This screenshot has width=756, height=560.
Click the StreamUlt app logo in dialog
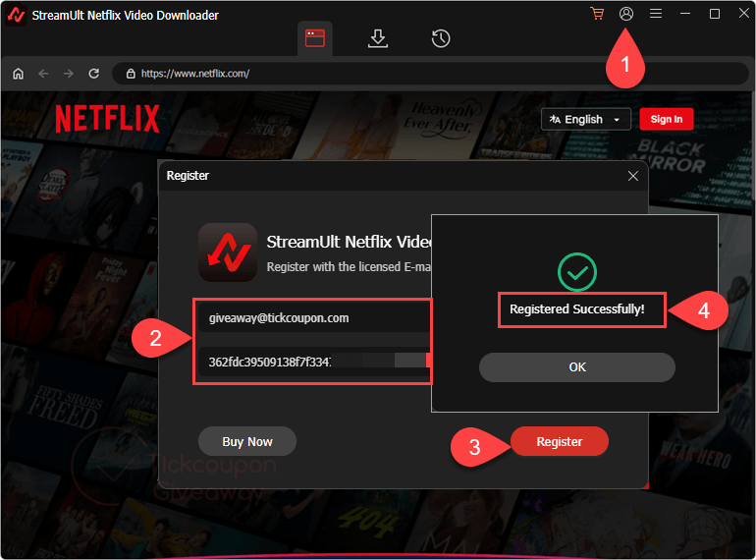(228, 252)
